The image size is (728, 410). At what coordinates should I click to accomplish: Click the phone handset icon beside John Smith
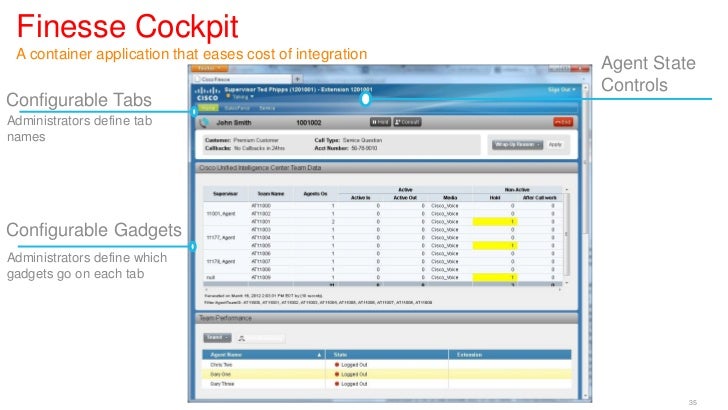(x=204, y=123)
